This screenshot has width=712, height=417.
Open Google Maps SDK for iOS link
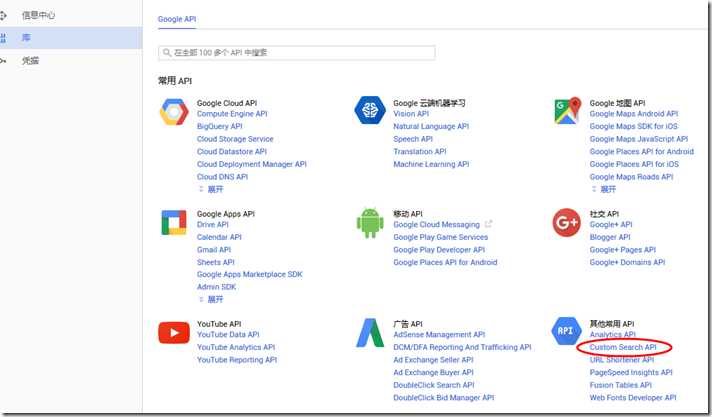tap(633, 126)
